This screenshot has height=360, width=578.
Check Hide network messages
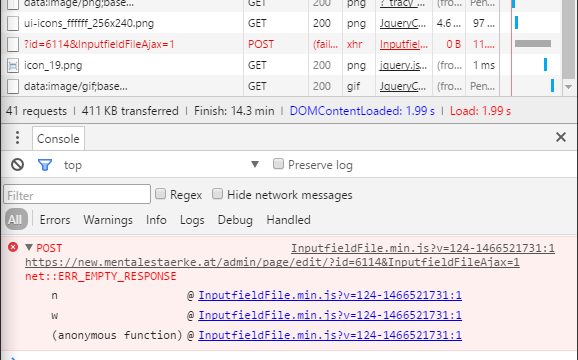(x=217, y=194)
